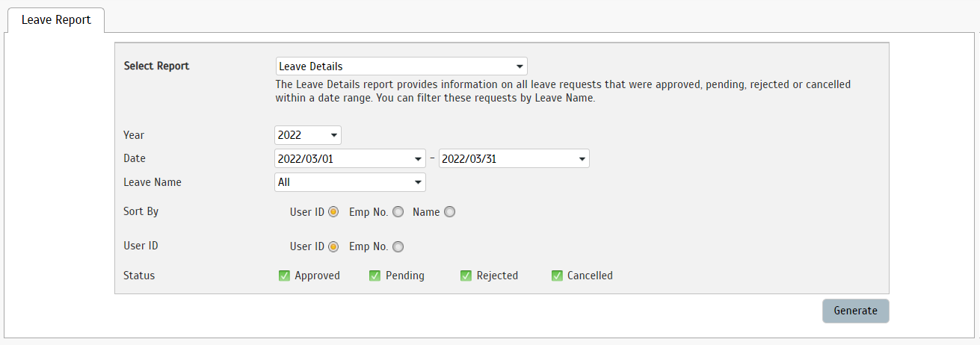This screenshot has height=345, width=980.
Task: Toggle the Rejected status checkbox
Action: [466, 276]
